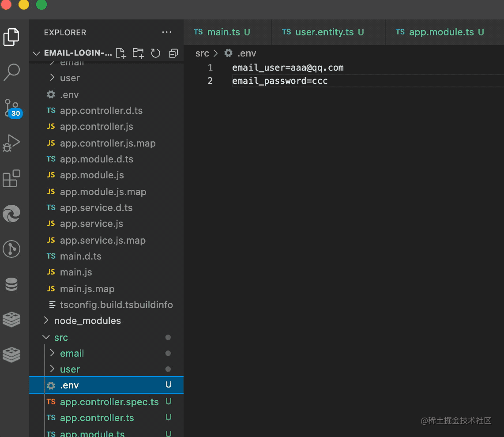Switch to the user.entity.ts tab
504x437 pixels.
324,32
